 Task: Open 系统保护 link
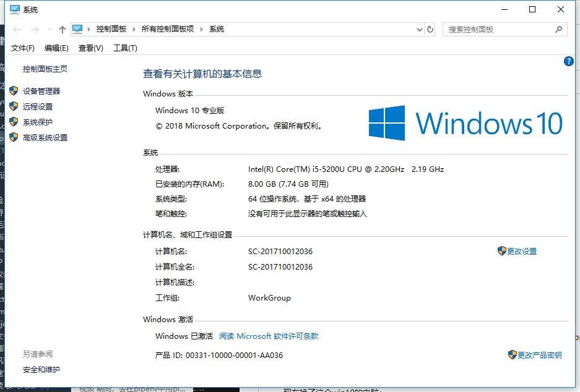pos(38,122)
